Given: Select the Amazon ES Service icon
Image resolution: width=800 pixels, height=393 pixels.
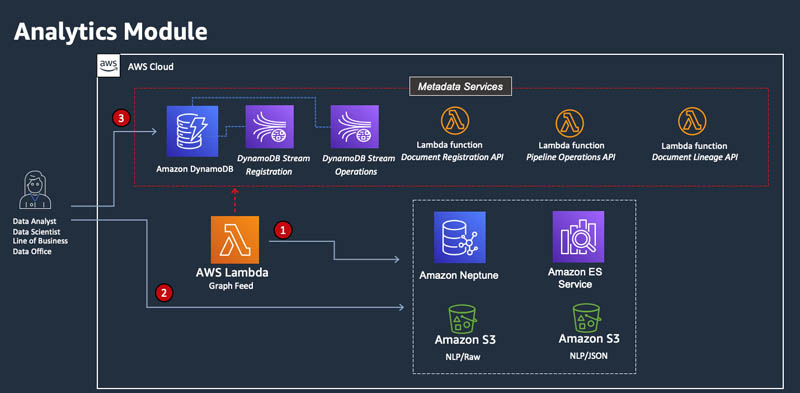Looking at the screenshot, I should [578, 237].
